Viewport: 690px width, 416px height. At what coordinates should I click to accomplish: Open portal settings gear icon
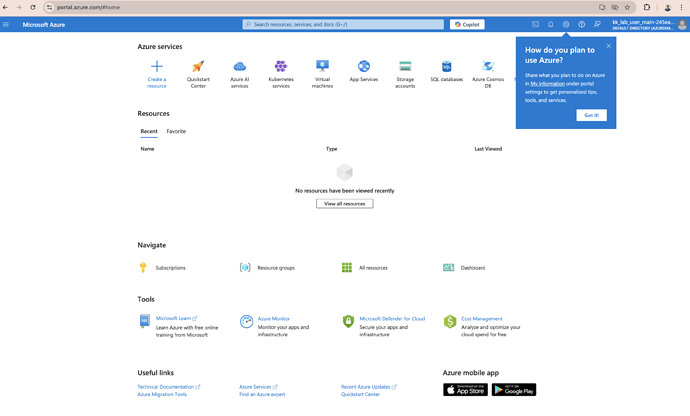(x=566, y=25)
